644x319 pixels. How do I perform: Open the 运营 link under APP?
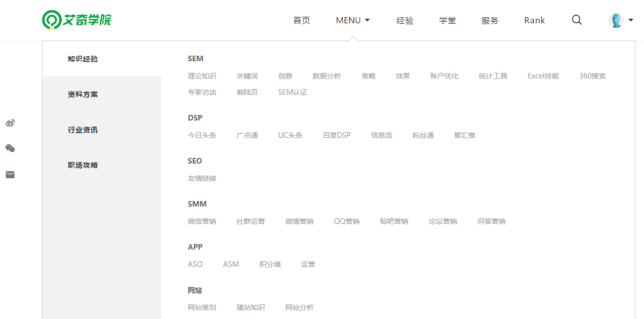[308, 264]
